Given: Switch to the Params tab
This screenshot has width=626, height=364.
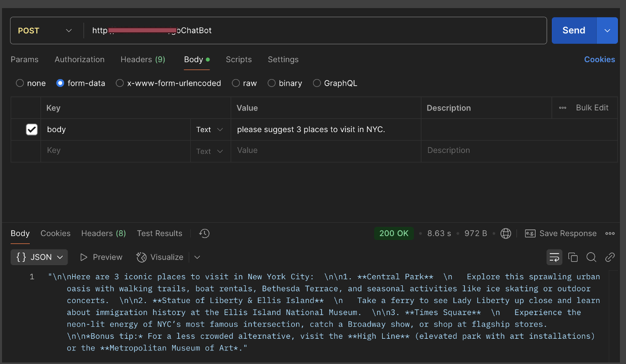Looking at the screenshot, I should click(x=24, y=59).
